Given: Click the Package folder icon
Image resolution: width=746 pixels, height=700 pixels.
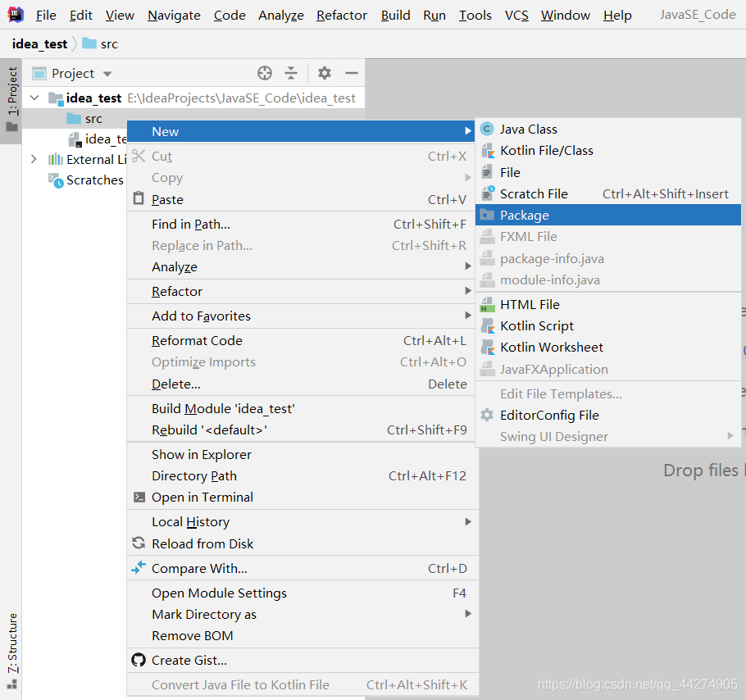Looking at the screenshot, I should point(487,215).
